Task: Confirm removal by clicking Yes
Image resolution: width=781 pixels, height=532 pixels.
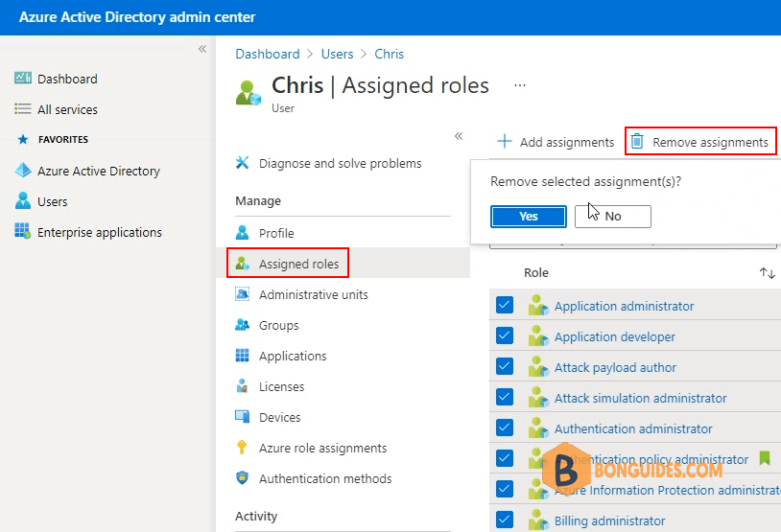Action: [x=529, y=216]
